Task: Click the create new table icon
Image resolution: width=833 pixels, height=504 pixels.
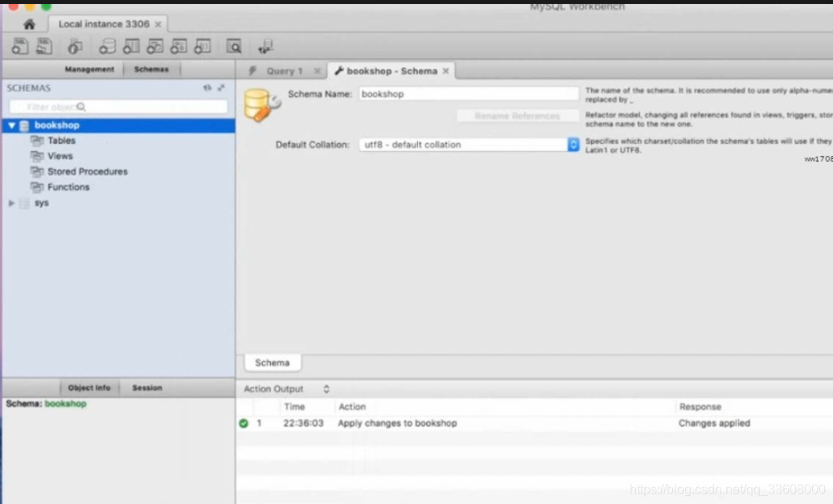Action: click(131, 47)
